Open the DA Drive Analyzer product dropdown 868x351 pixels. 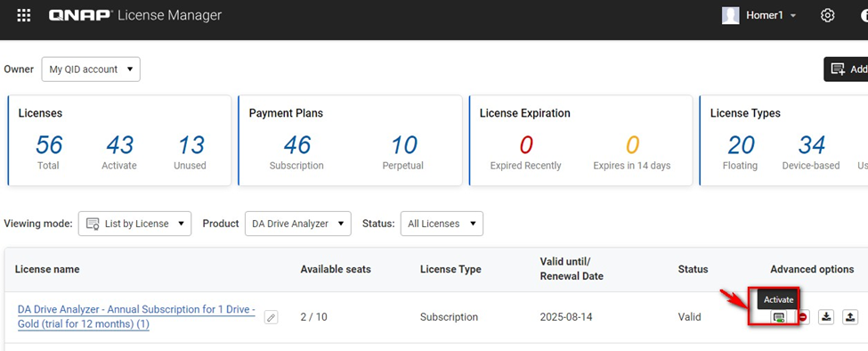pos(298,224)
